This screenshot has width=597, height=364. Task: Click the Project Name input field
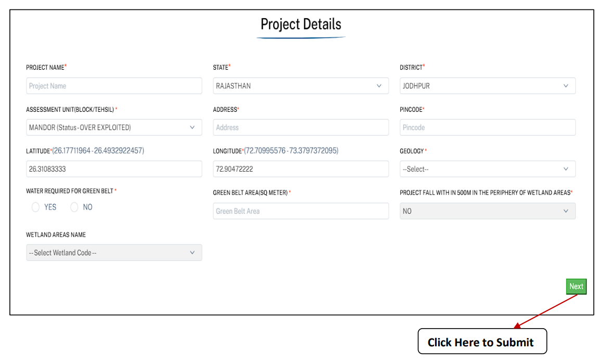tap(114, 86)
